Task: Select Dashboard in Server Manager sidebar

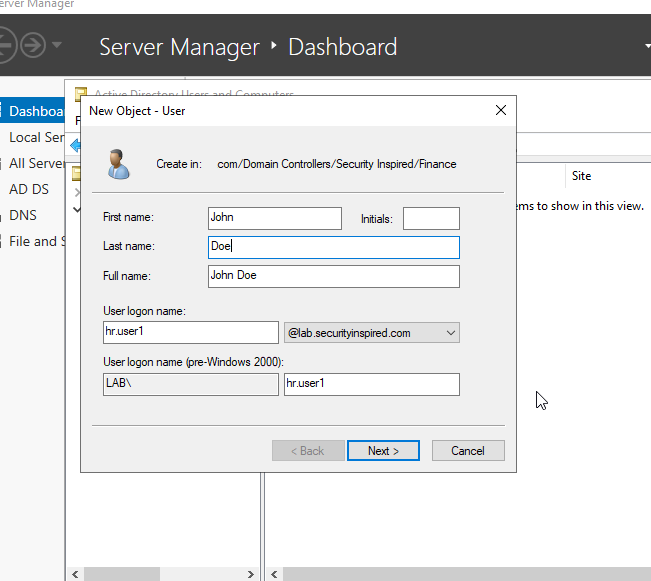Action: (32, 111)
